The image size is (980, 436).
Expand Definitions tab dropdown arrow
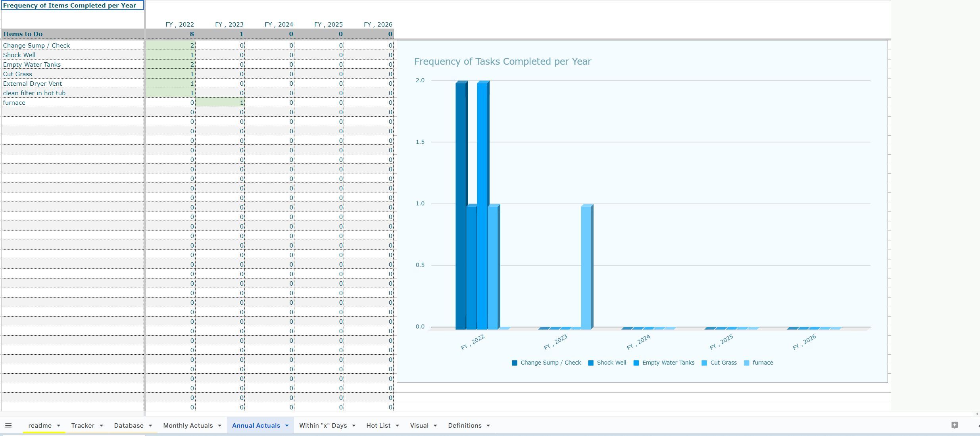(x=488, y=426)
